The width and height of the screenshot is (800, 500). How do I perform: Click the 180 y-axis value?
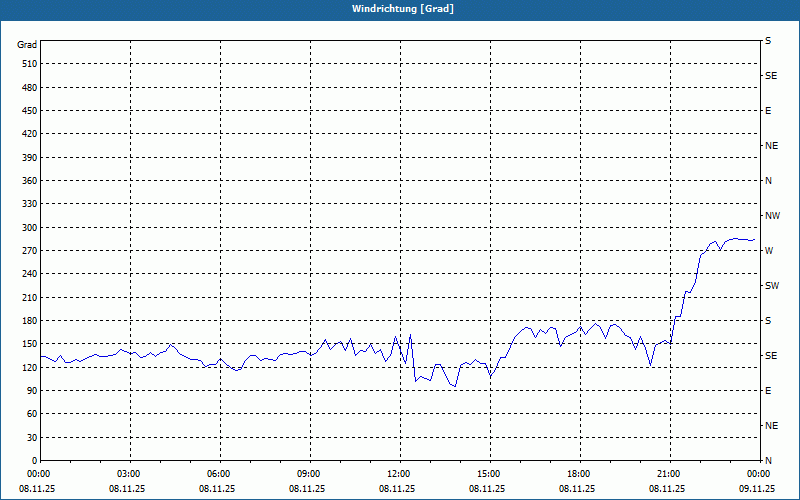pos(30,321)
